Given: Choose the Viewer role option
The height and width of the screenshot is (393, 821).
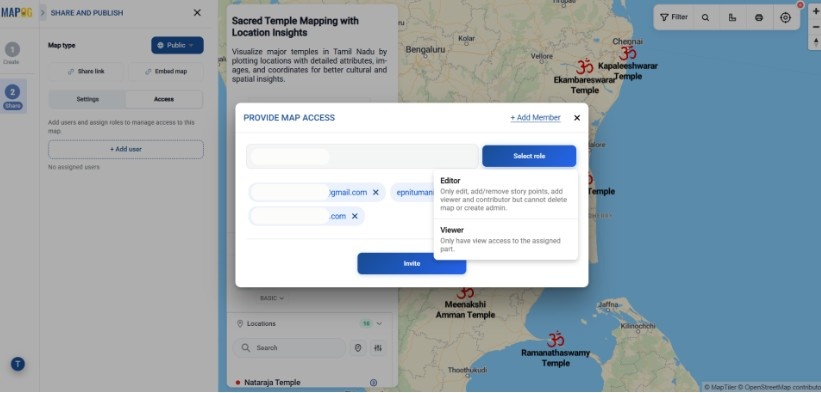Looking at the screenshot, I should click(x=505, y=240).
